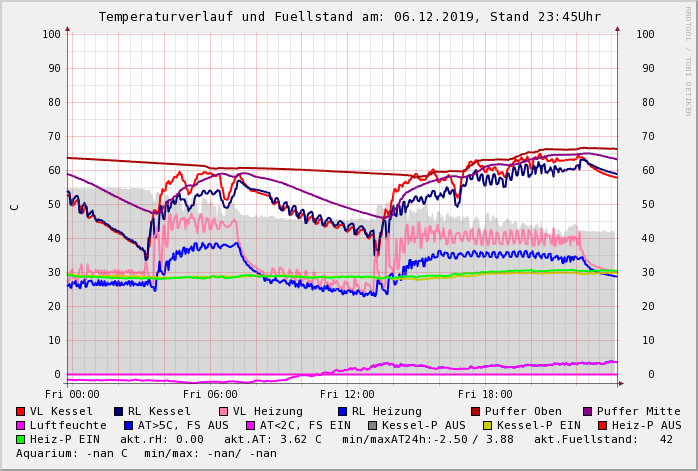The image size is (698, 471).
Task: Click the dark blue RL Kessel legend swatch
Action: [x=118, y=411]
